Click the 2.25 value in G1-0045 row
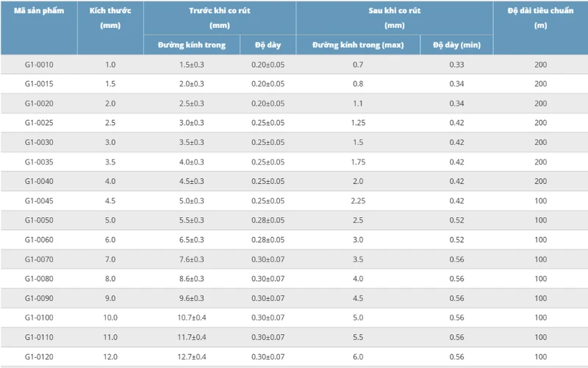The height and width of the screenshot is (368, 588). pos(358,201)
